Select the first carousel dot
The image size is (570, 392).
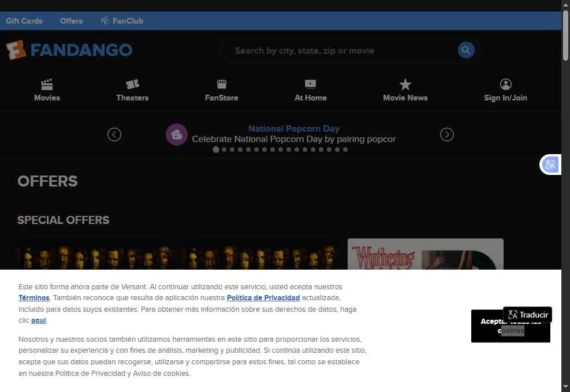pos(216,150)
